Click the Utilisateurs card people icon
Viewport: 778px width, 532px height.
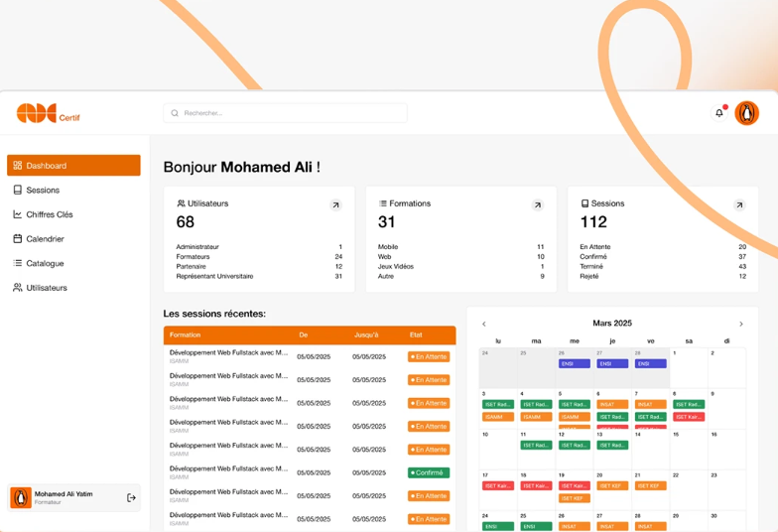click(x=181, y=203)
